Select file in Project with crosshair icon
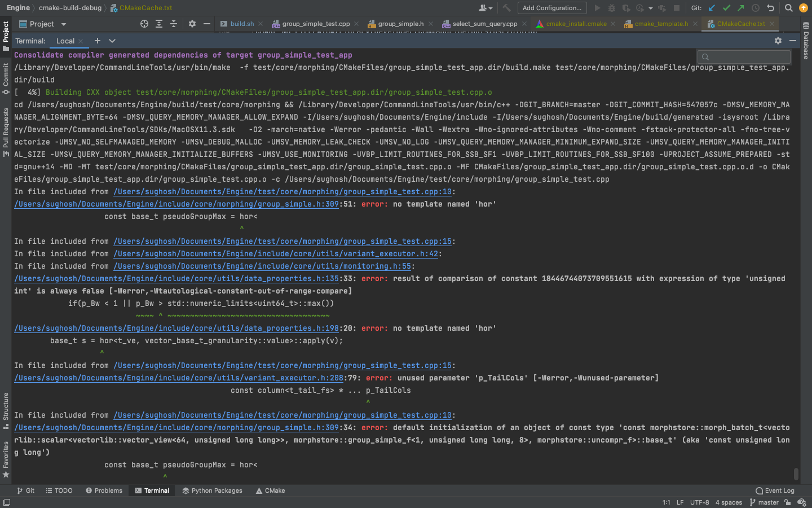 (x=144, y=24)
